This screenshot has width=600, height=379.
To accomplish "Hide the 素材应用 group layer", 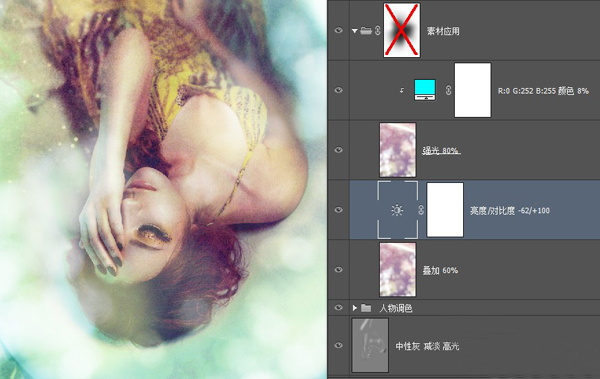I will 338,30.
